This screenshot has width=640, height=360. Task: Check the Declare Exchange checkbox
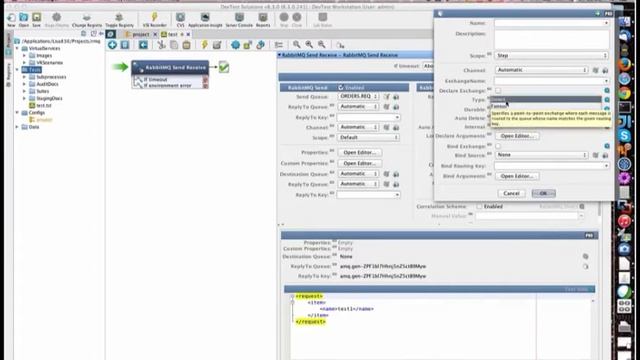498,91
